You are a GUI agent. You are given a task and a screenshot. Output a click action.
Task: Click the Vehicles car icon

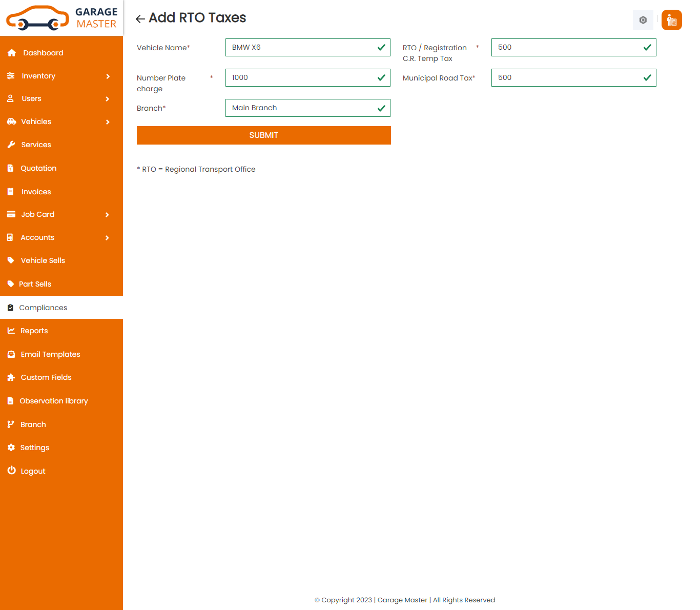click(11, 121)
